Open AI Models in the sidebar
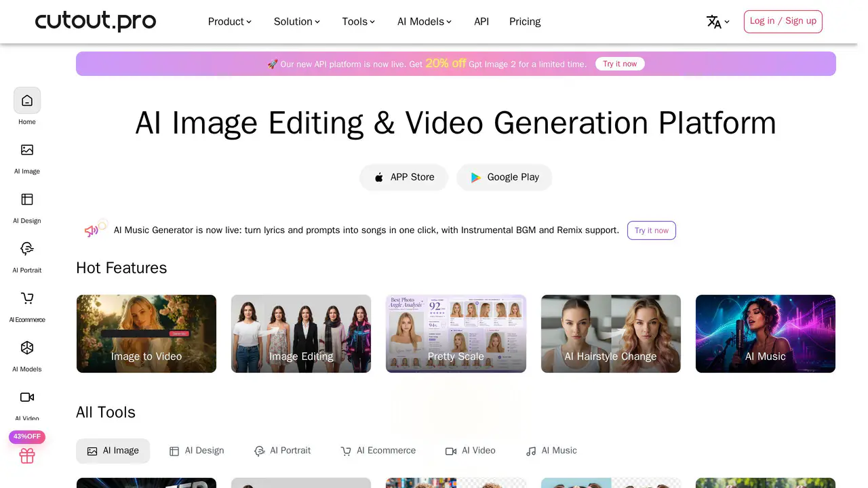The width and height of the screenshot is (868, 488). click(x=27, y=355)
